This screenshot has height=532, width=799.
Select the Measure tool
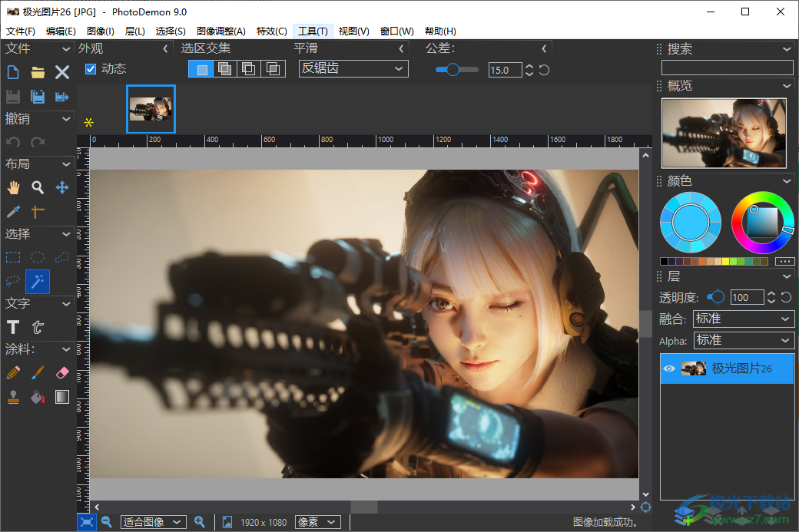[x=38, y=211]
